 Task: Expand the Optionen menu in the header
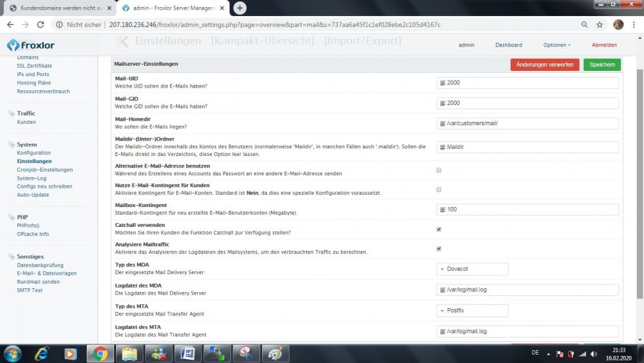556,45
